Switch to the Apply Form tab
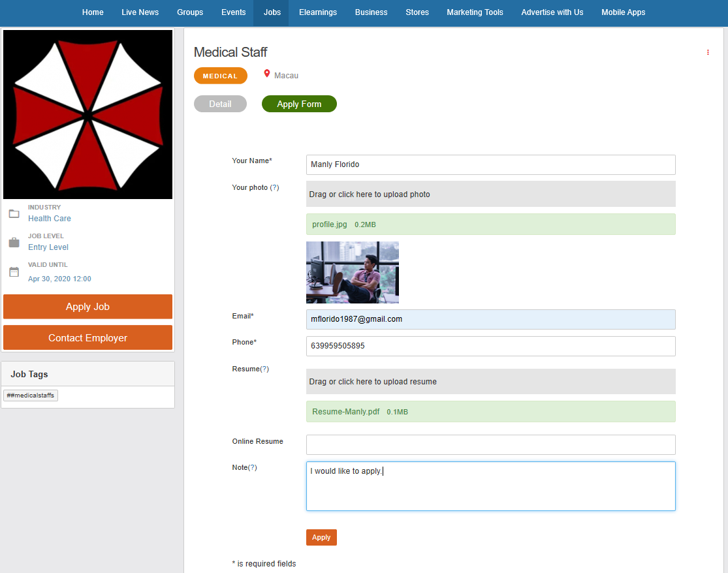728x573 pixels. pos(299,104)
